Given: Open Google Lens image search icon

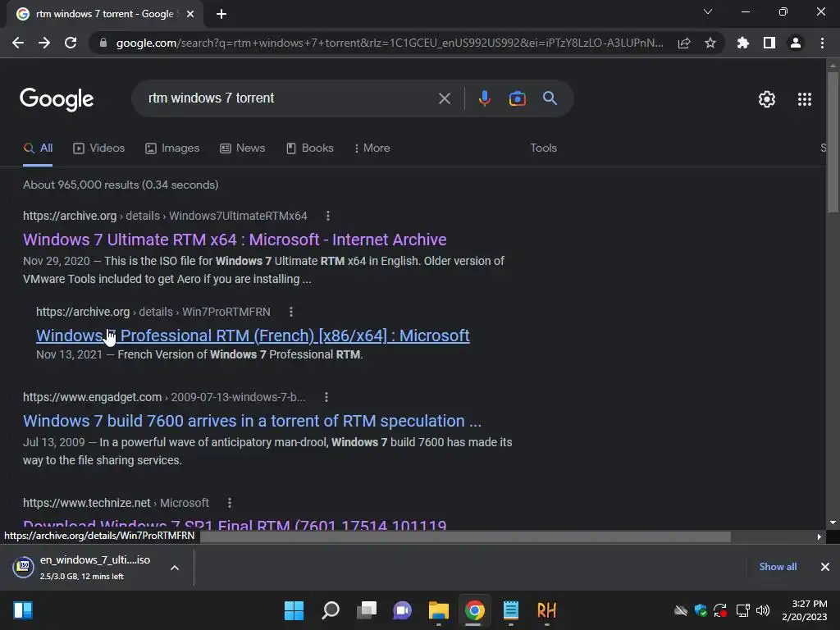Looking at the screenshot, I should pos(518,98).
